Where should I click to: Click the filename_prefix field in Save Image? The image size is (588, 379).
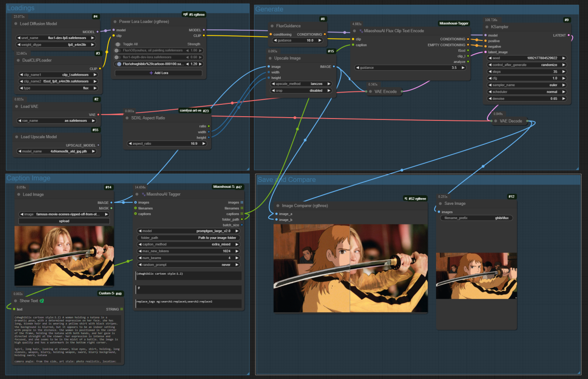pos(476,218)
